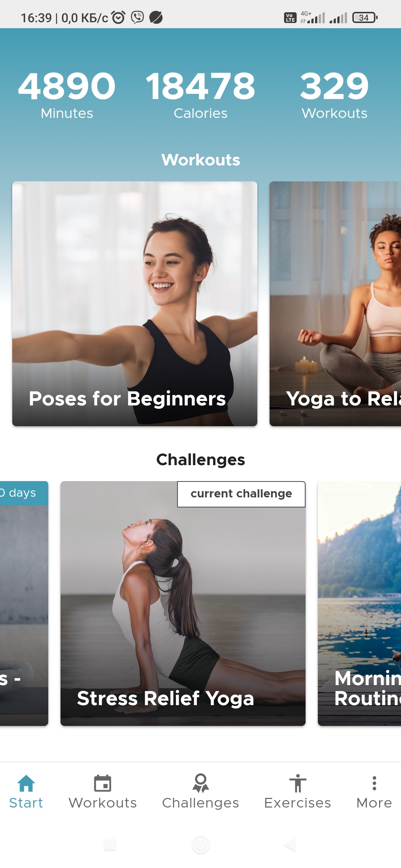The image size is (401, 868).
Task: Open the Poses for Beginners workout
Action: click(x=135, y=304)
